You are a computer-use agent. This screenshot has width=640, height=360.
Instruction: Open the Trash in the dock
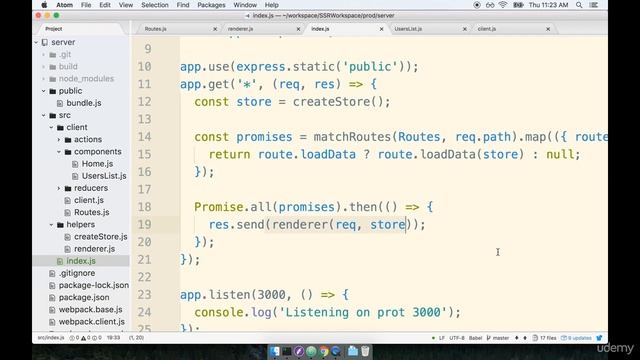click(365, 351)
